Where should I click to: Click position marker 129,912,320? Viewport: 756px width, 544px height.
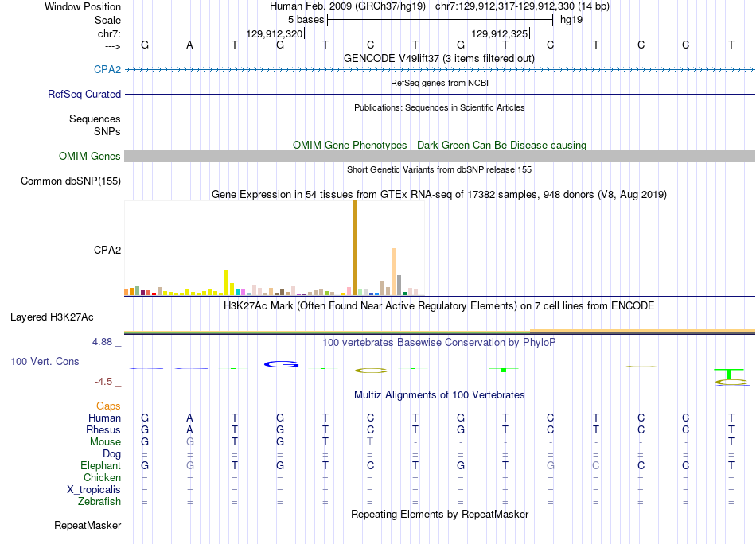pyautogui.click(x=275, y=33)
